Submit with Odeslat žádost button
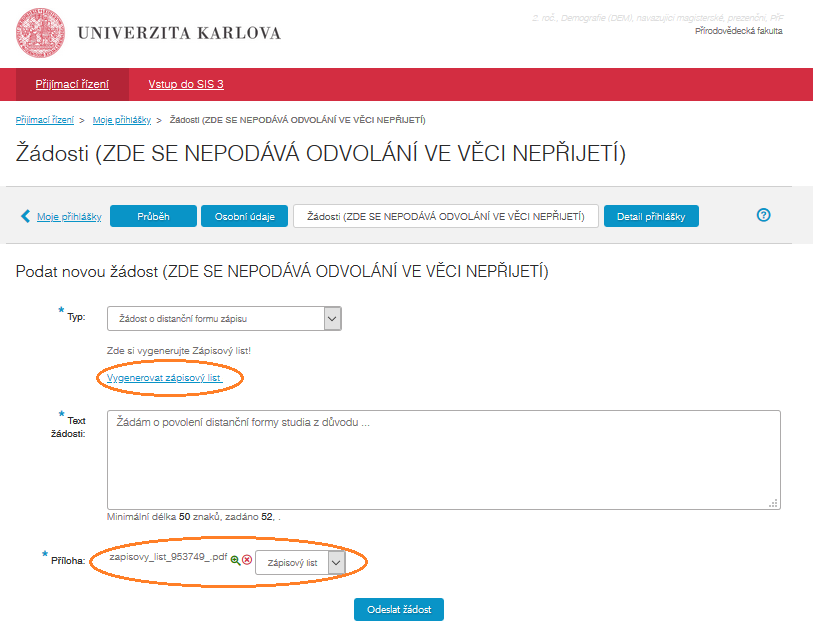The image size is (813, 630). point(398,610)
